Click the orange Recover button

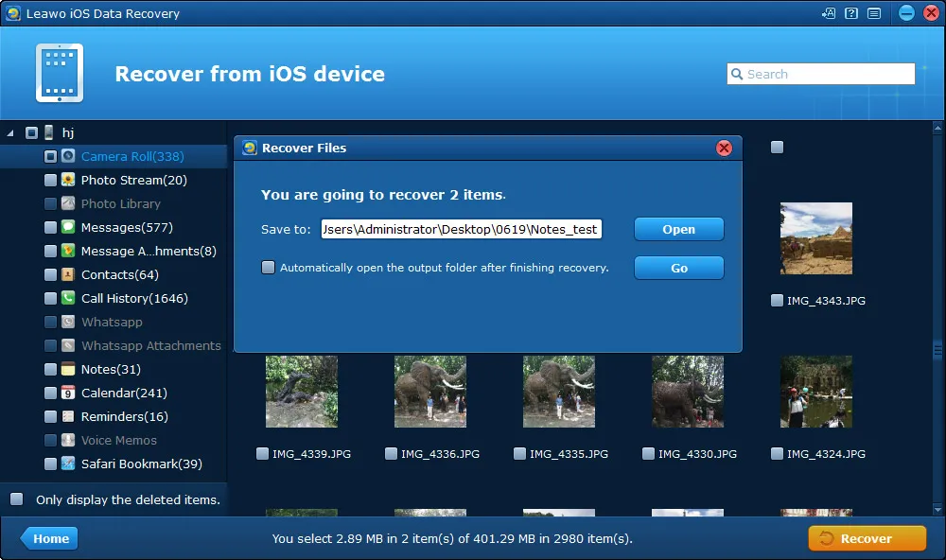[x=867, y=538]
